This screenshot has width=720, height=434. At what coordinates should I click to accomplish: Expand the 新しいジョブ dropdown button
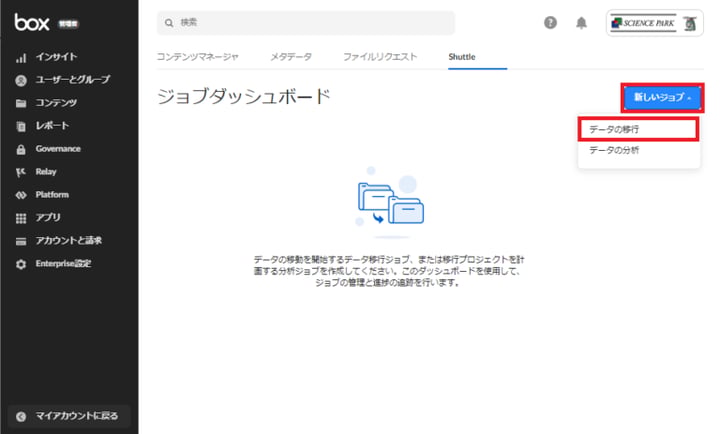(x=662, y=97)
